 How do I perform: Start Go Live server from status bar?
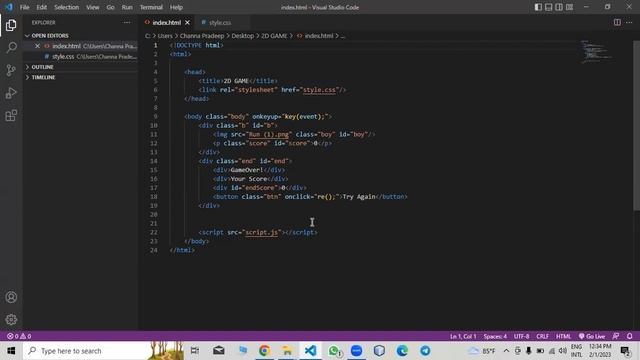pos(592,336)
